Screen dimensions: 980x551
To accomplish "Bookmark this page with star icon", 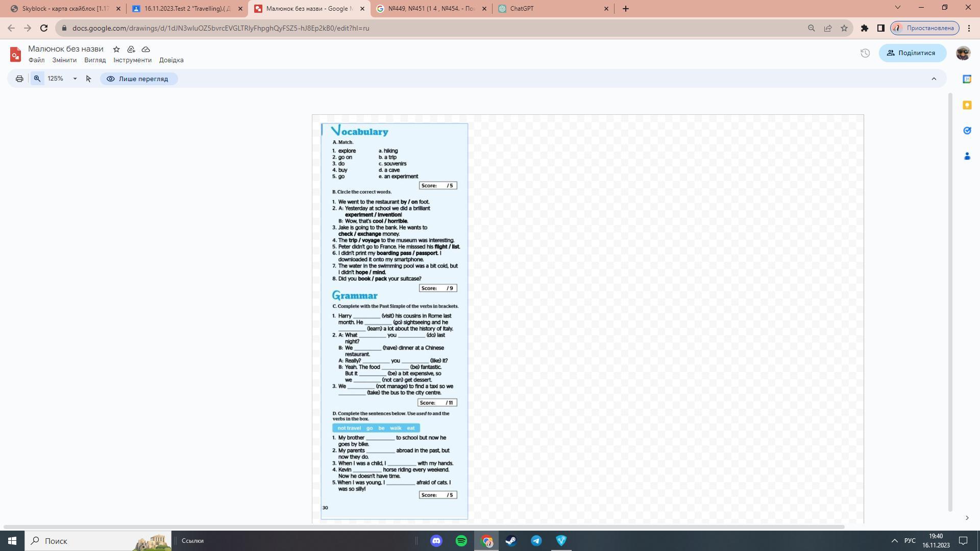I will tap(844, 28).
